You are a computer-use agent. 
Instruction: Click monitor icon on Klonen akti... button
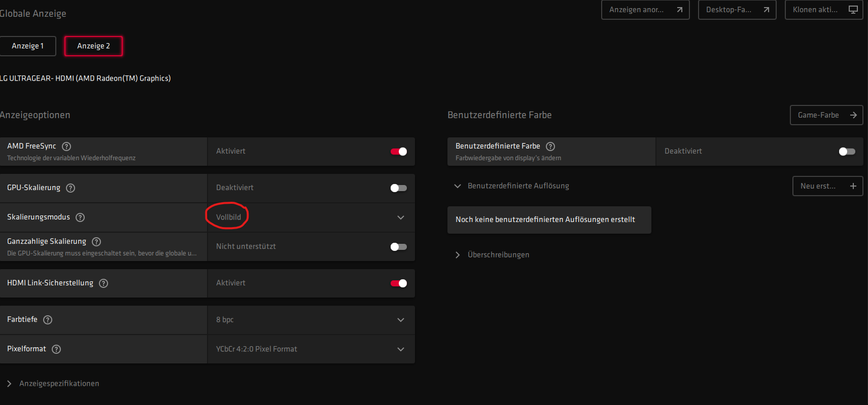853,10
